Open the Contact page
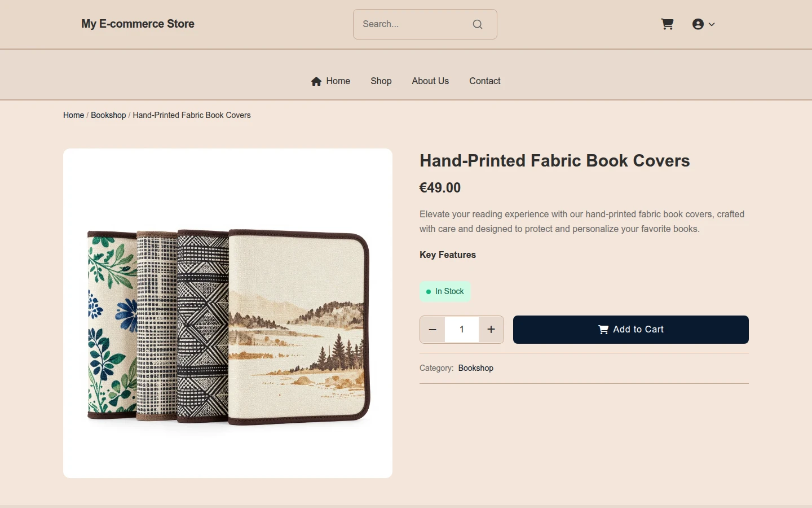The width and height of the screenshot is (812, 508). pyautogui.click(x=485, y=81)
